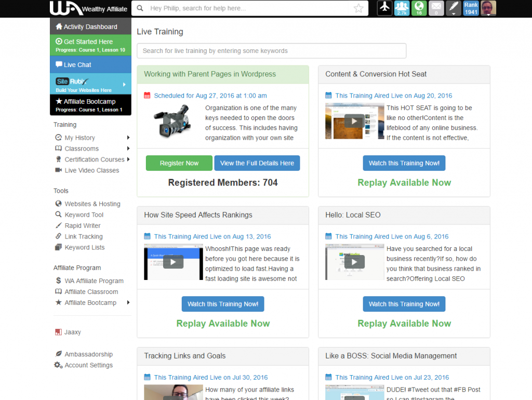Screen dimensions: 532x400
Task: Play the Content & Conversion Hot Seat video thumbnail
Action: (x=354, y=121)
